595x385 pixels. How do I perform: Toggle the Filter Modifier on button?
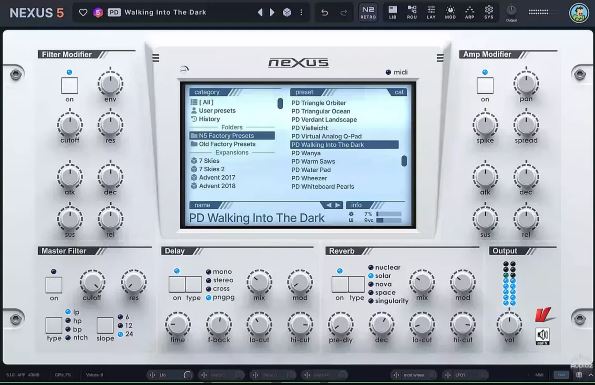[69, 85]
